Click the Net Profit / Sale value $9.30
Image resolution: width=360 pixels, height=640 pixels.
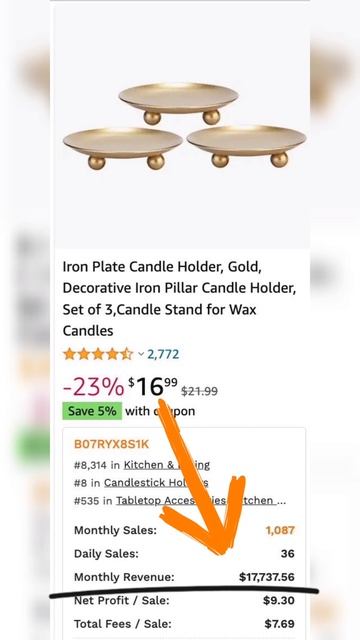point(279,600)
